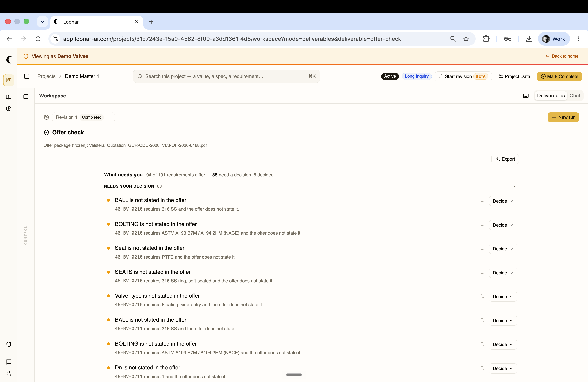Open Decide dropdown for Seat row
Image resolution: width=588 pixels, height=382 pixels.
click(503, 249)
